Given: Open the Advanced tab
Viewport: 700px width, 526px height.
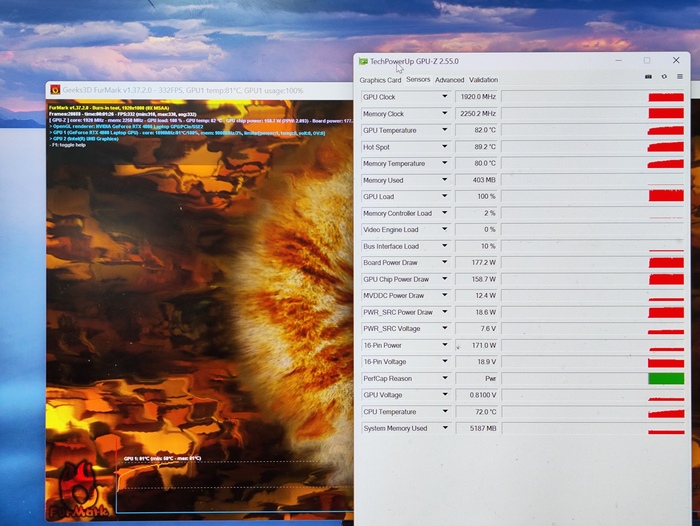Looking at the screenshot, I should [x=449, y=80].
